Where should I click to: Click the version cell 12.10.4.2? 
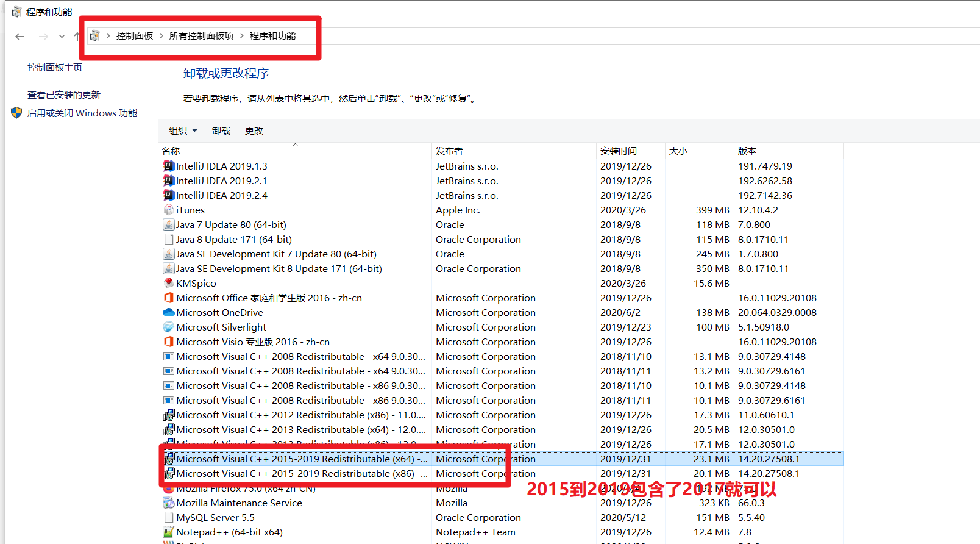[758, 210]
